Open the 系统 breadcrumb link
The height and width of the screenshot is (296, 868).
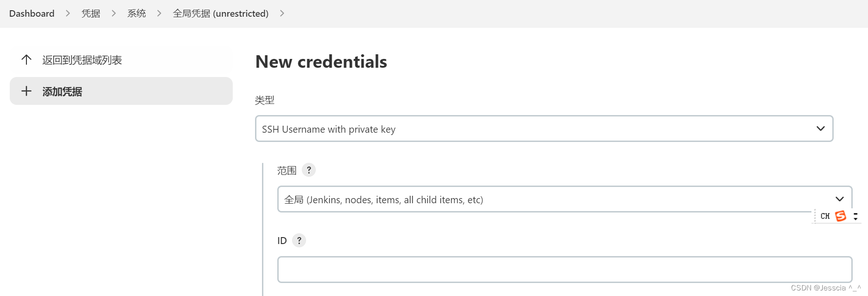point(136,13)
